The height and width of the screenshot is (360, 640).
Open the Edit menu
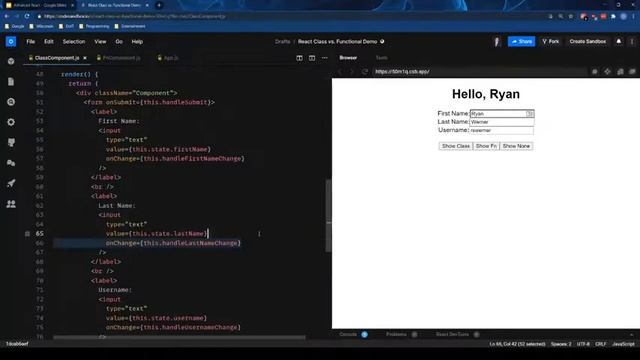49,42
